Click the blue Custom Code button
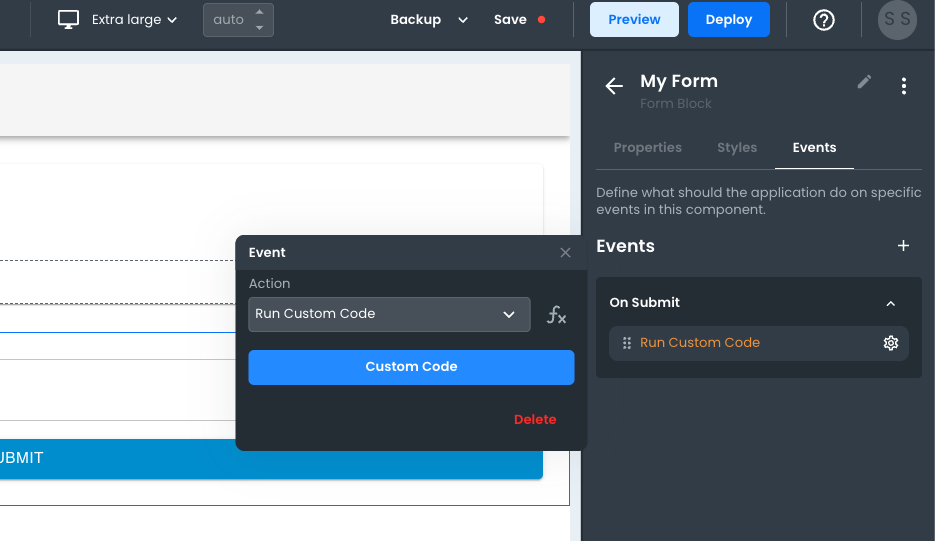935x541 pixels. (x=411, y=367)
